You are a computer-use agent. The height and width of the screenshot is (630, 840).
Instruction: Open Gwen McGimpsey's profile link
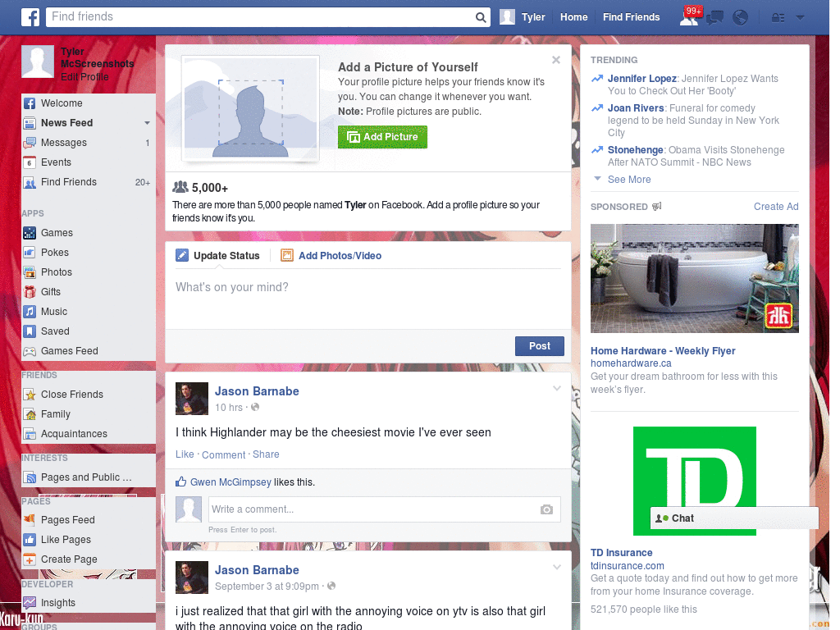231,482
